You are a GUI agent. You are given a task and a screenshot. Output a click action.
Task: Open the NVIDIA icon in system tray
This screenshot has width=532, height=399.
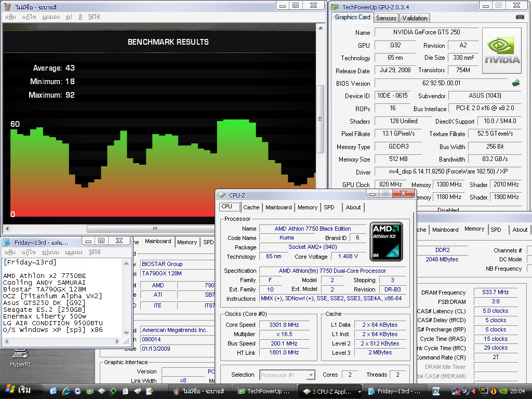coord(502,391)
